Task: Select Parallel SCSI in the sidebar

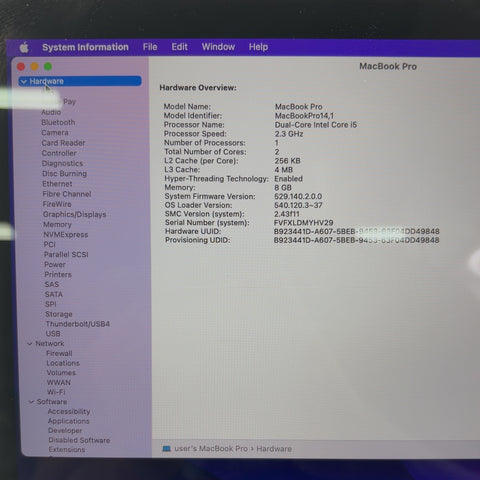Action: (x=66, y=255)
